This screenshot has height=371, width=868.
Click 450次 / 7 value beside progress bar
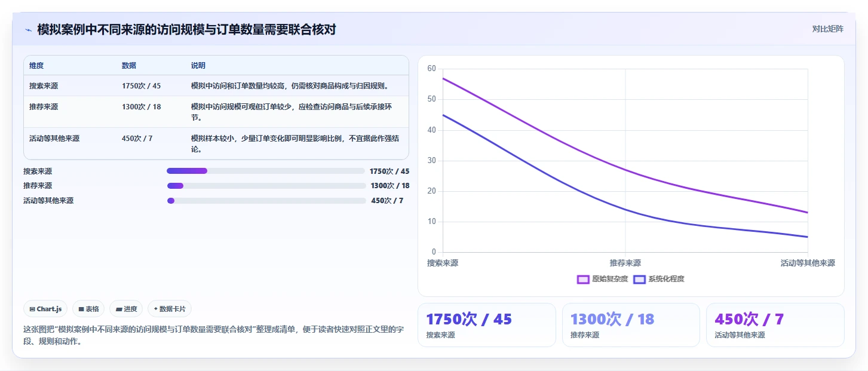click(x=387, y=201)
